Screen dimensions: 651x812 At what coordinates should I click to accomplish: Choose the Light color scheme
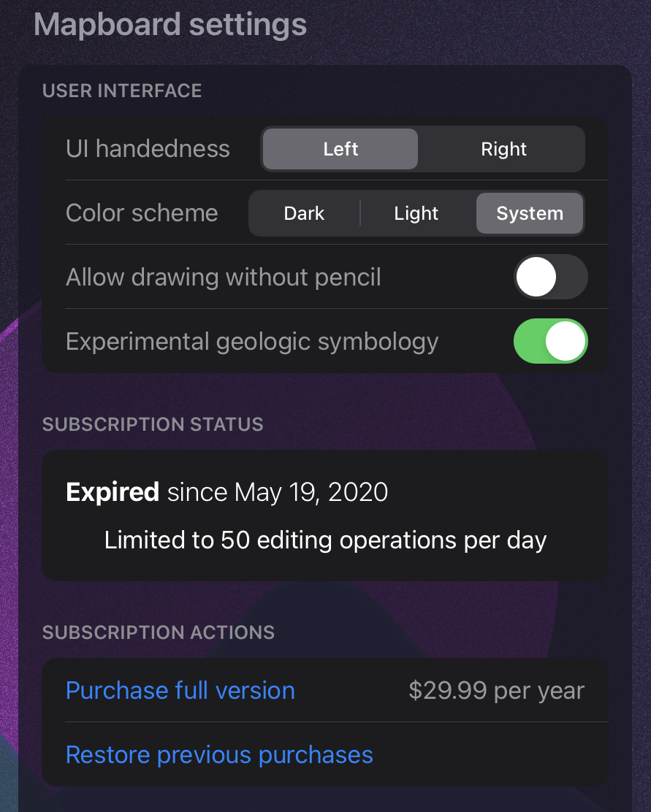tap(416, 213)
